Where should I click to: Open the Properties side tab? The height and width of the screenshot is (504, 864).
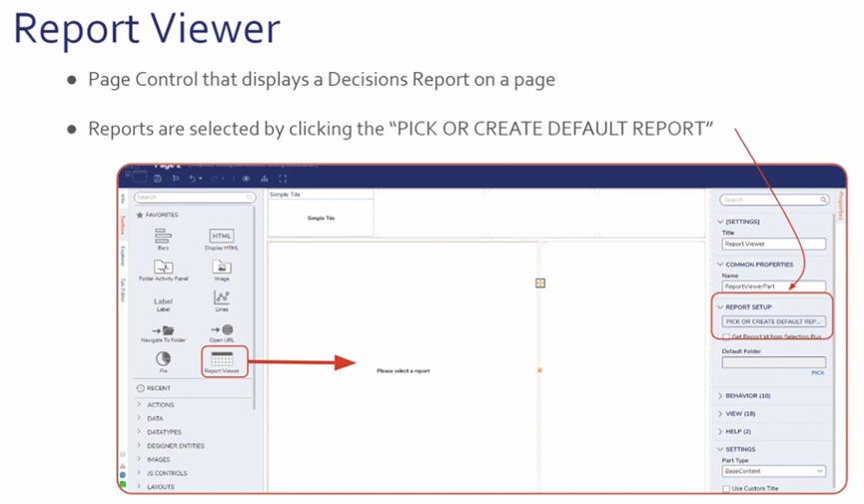(x=840, y=206)
